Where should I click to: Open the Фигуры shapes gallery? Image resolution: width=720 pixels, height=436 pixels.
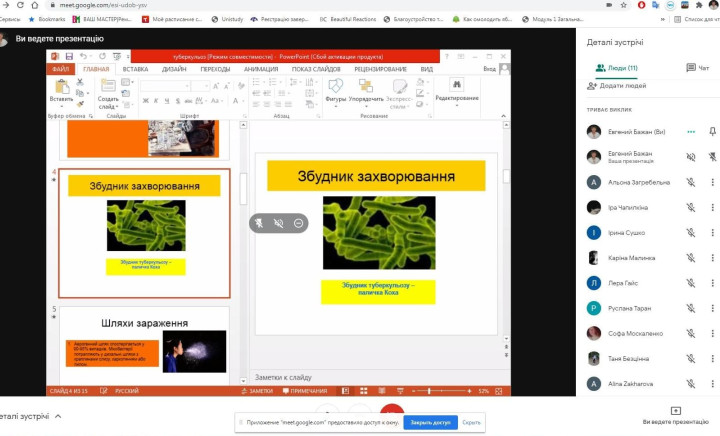pyautogui.click(x=335, y=88)
